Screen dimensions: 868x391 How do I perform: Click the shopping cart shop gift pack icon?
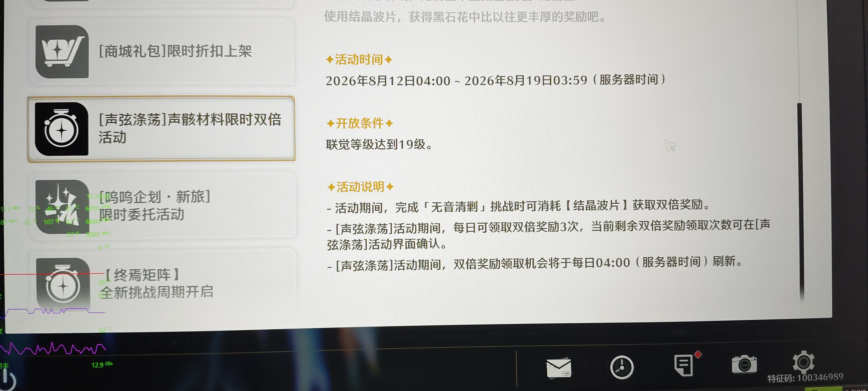click(x=62, y=52)
